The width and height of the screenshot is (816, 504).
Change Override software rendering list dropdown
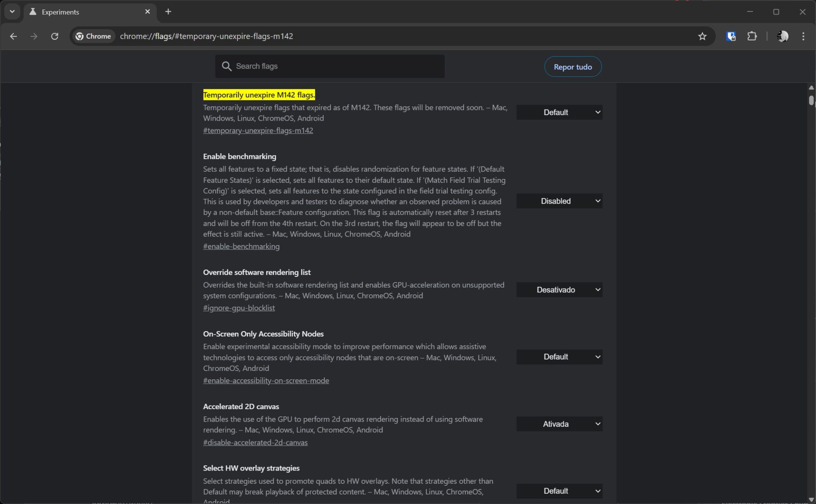pyautogui.click(x=559, y=290)
